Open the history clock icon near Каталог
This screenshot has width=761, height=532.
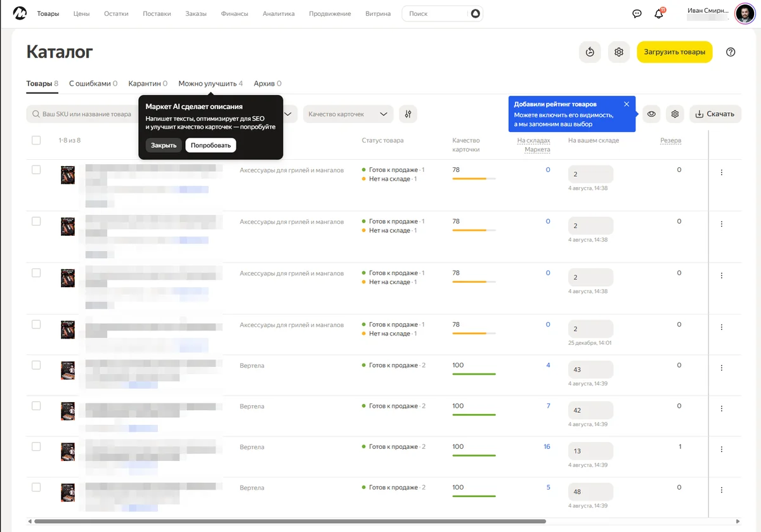click(590, 52)
